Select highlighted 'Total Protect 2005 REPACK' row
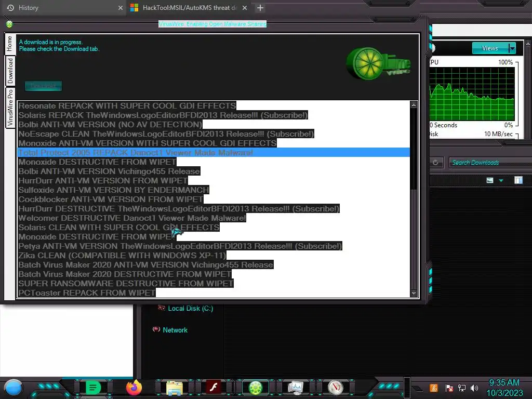This screenshot has width=532, height=399. click(214, 152)
